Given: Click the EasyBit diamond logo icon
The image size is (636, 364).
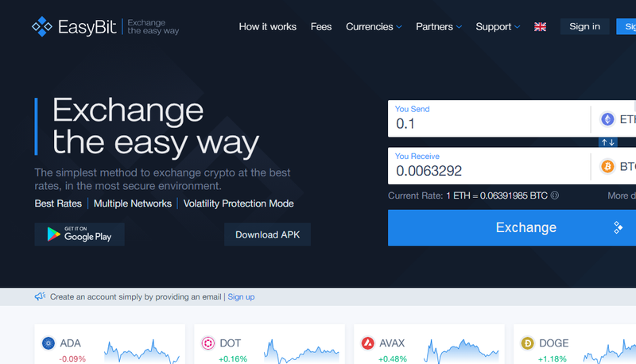Looking at the screenshot, I should 42,27.
